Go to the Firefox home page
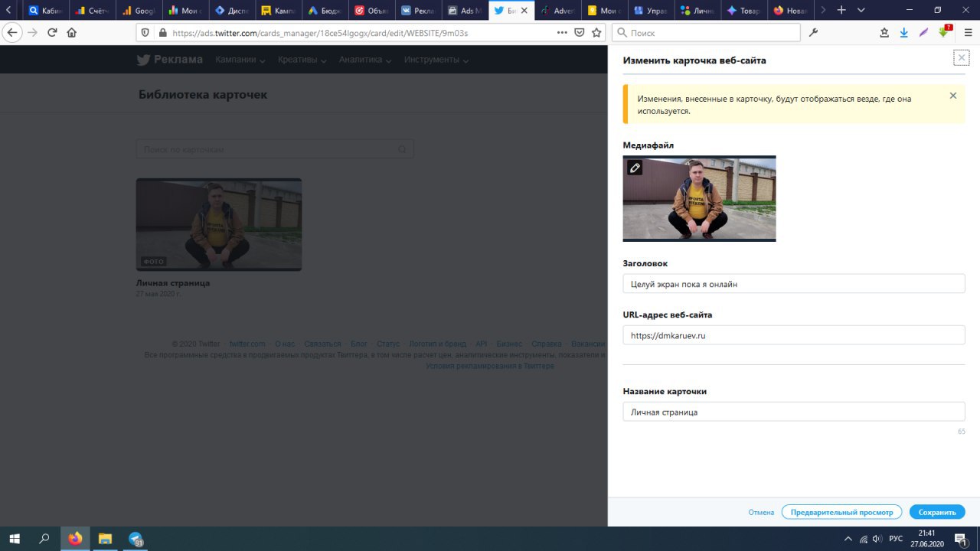Image resolution: width=980 pixels, height=551 pixels. click(x=72, y=33)
